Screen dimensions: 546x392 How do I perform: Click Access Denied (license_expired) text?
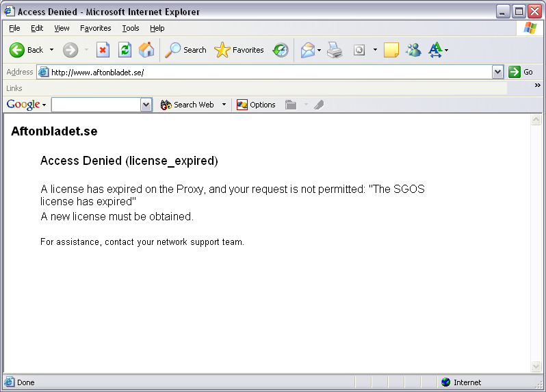pyautogui.click(x=129, y=161)
